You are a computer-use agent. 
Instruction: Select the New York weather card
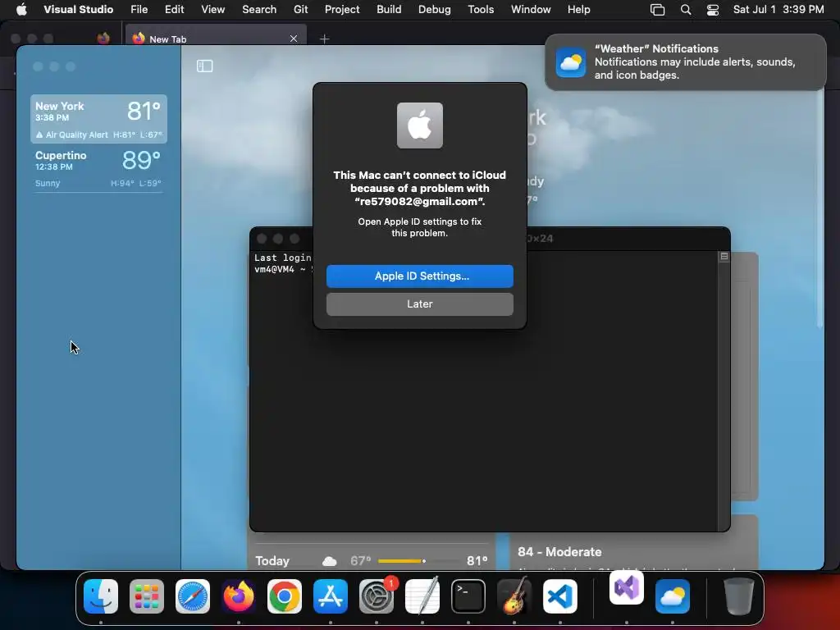(x=98, y=119)
